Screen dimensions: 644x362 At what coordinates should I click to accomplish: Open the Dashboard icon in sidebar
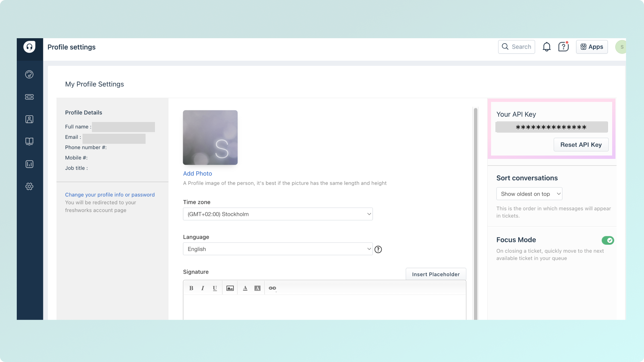tap(30, 74)
